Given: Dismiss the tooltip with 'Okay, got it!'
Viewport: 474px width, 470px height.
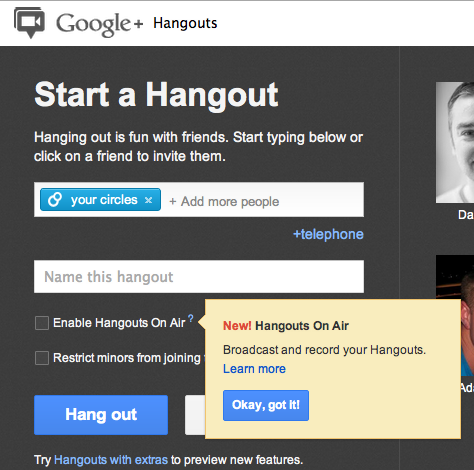Looking at the screenshot, I should tap(266, 405).
